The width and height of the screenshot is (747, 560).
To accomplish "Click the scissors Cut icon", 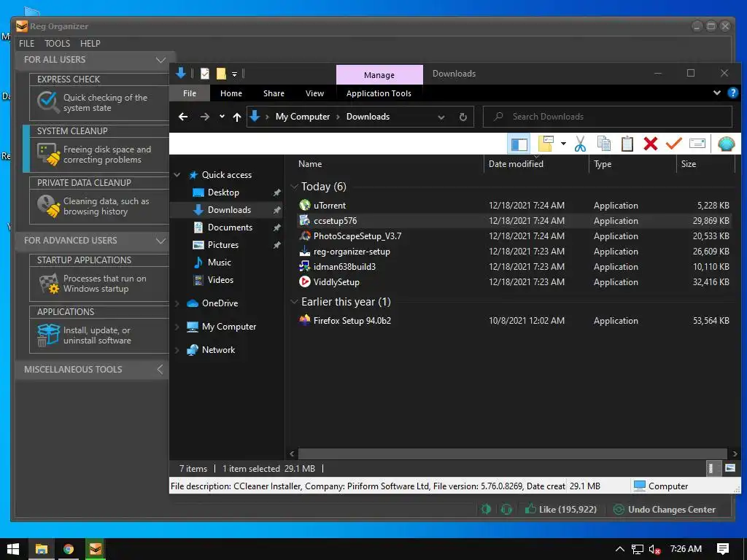I will [580, 144].
